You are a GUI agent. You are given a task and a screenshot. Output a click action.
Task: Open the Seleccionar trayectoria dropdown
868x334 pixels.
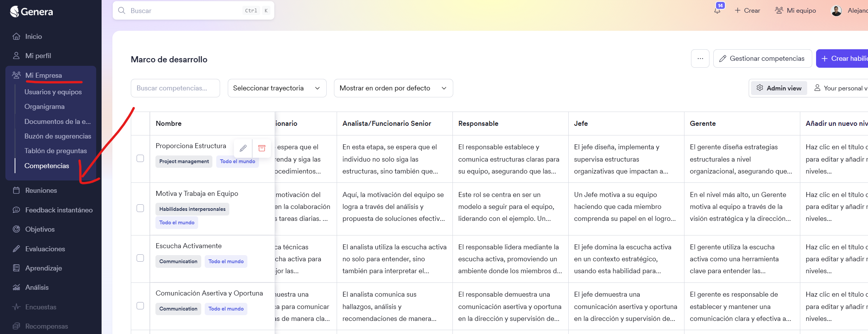[277, 88]
